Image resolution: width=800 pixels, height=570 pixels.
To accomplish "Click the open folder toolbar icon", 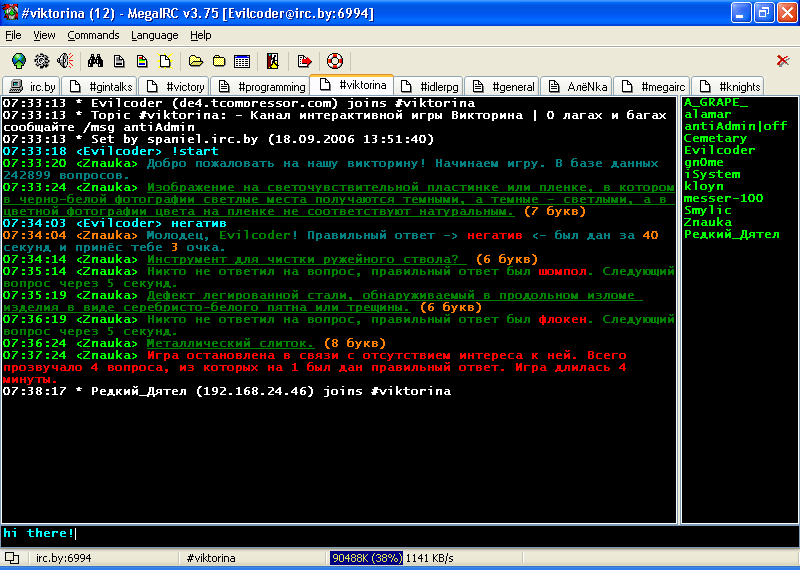I will (196, 61).
